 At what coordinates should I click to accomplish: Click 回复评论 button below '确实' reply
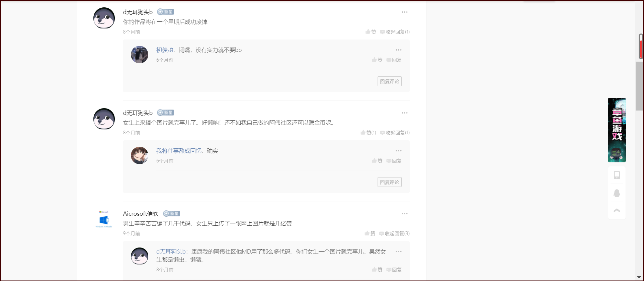pos(390,182)
